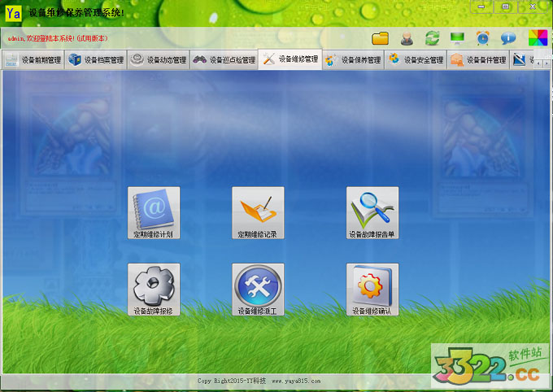
Task: Open the yellow folder icon in the top toolbar
Action: click(381, 38)
